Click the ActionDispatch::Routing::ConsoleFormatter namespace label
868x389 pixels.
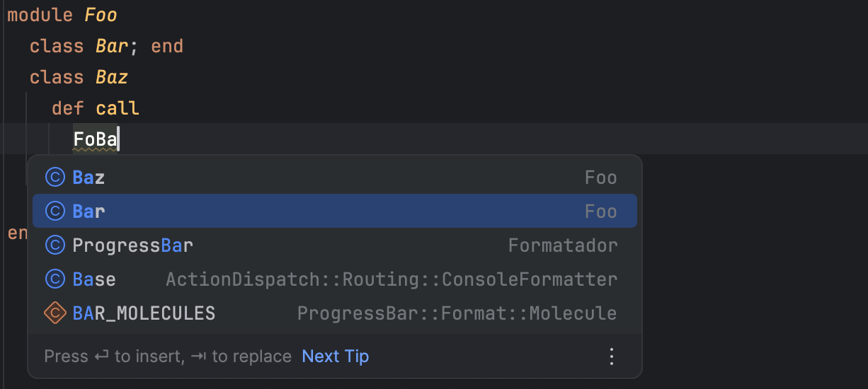(x=392, y=279)
